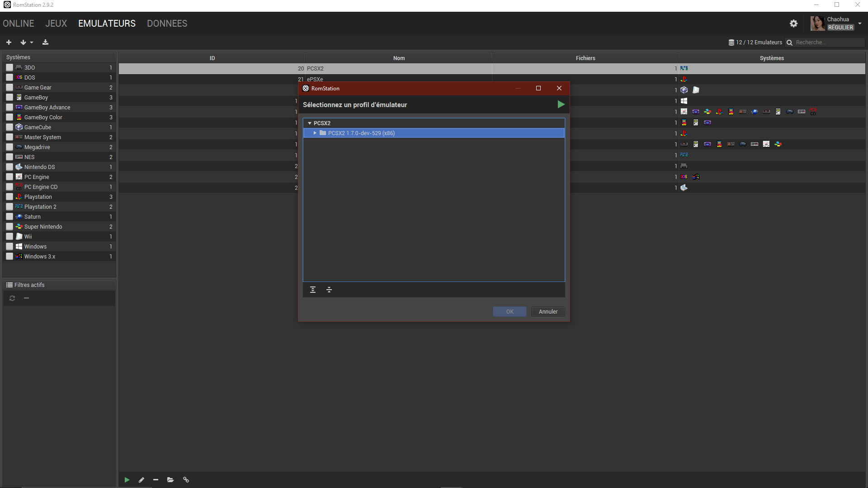Toggle the GameCube system checkbox

[x=9, y=127]
